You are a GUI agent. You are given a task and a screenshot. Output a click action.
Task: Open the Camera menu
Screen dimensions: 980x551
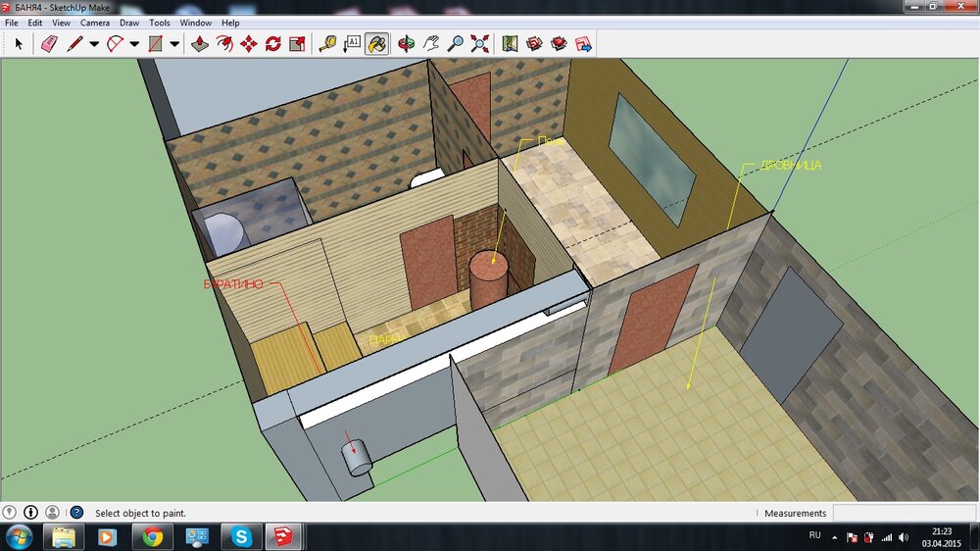95,23
